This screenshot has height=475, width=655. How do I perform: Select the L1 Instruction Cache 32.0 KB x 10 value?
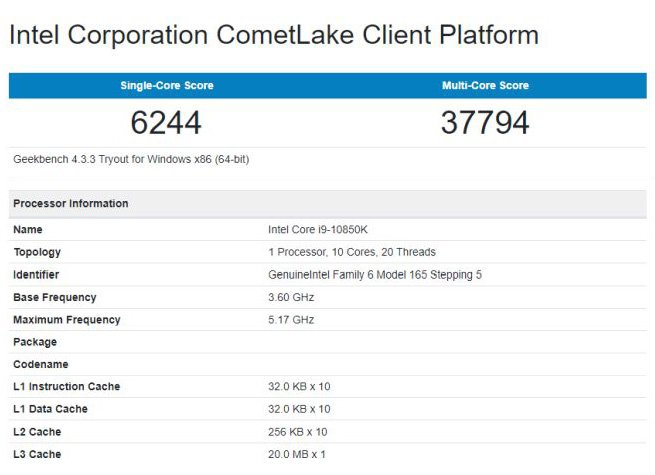299,386
